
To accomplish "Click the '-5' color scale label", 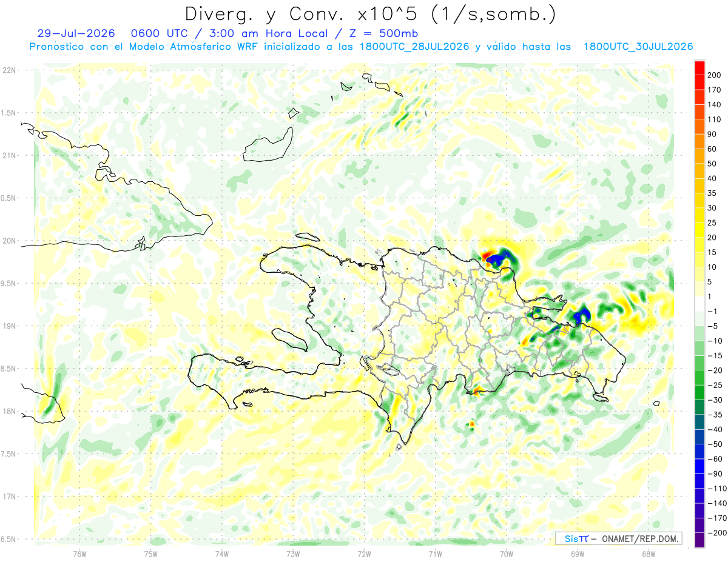I will click(x=712, y=326).
